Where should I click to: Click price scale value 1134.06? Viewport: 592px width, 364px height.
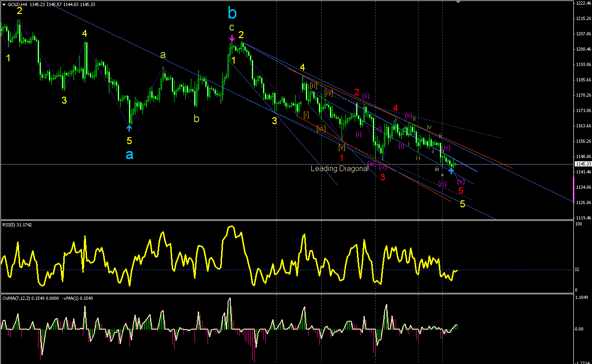coord(583,187)
